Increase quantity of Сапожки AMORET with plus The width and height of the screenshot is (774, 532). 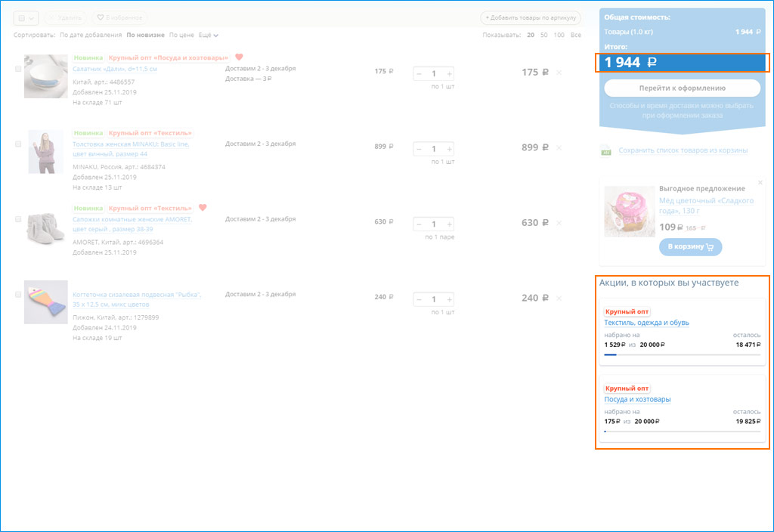449,224
